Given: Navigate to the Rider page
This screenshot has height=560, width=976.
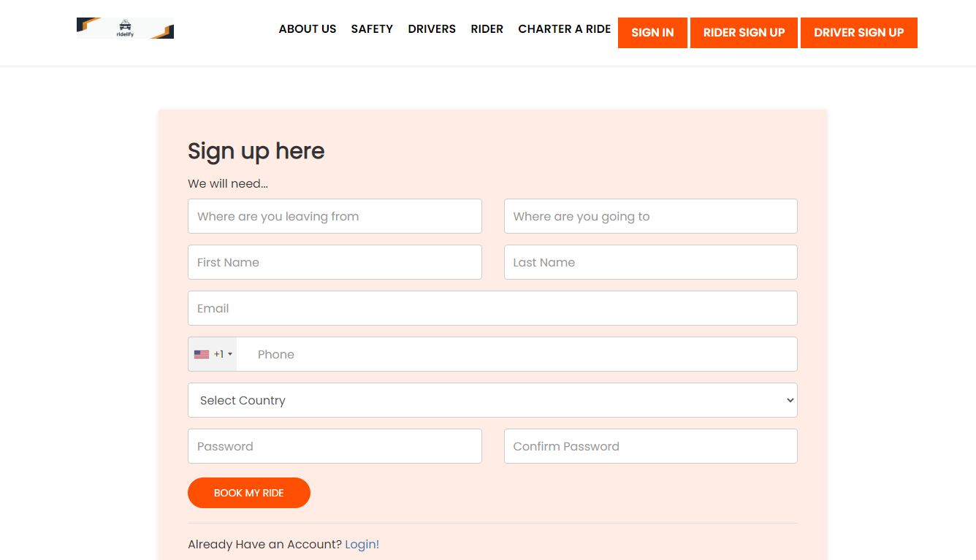Looking at the screenshot, I should click(487, 29).
